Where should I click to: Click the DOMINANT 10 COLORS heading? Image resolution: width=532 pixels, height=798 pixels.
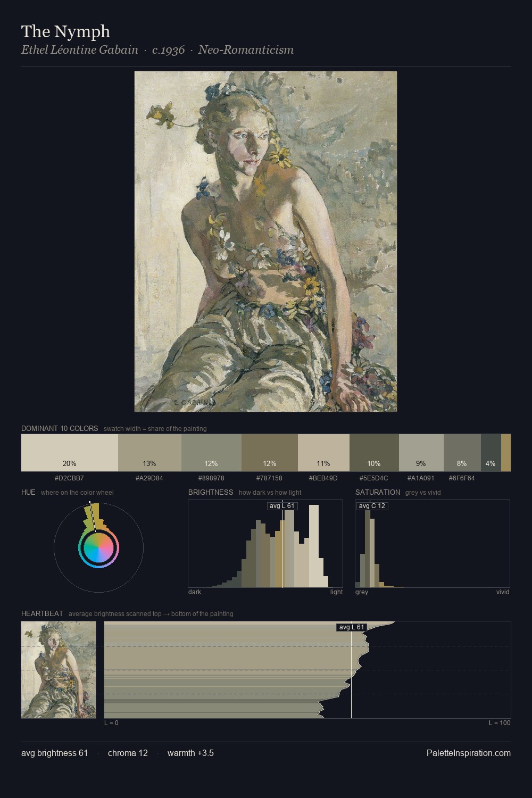click(x=60, y=428)
